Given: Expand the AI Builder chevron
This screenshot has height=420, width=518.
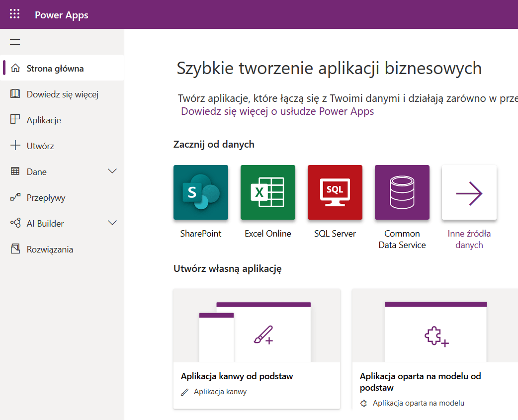Looking at the screenshot, I should [112, 223].
